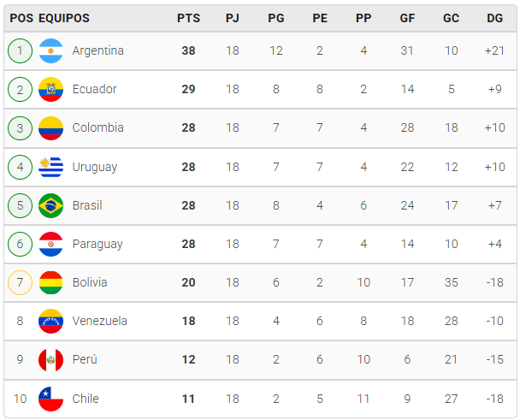Select the Bolivia flag icon
The image size is (520, 420).
pos(50,282)
